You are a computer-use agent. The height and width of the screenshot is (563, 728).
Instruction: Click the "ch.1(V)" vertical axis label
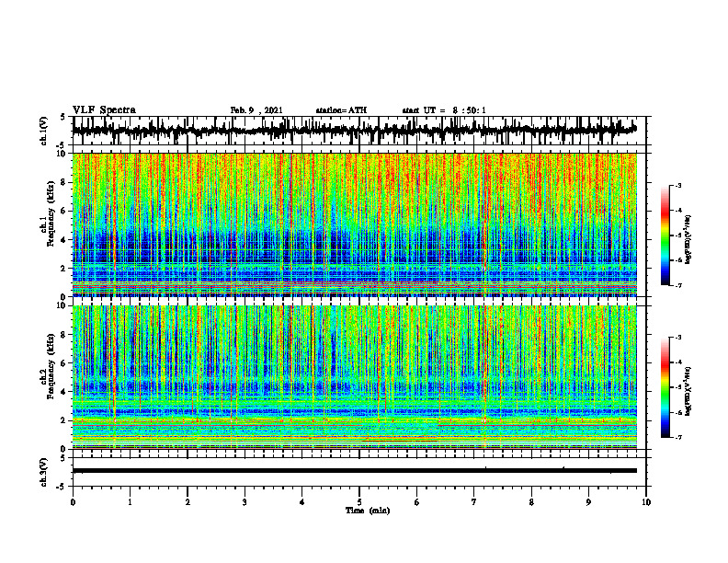[x=44, y=131]
